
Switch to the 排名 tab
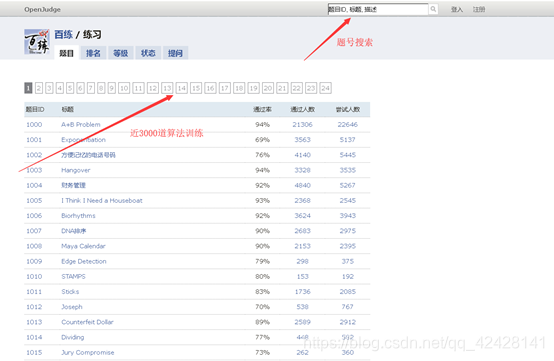pyautogui.click(x=93, y=53)
